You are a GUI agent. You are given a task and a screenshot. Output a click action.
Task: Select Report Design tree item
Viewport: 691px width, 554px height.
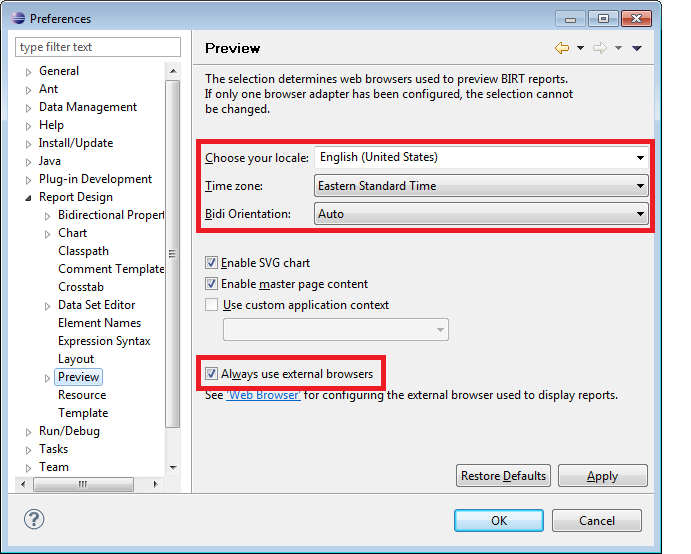pyautogui.click(x=76, y=197)
